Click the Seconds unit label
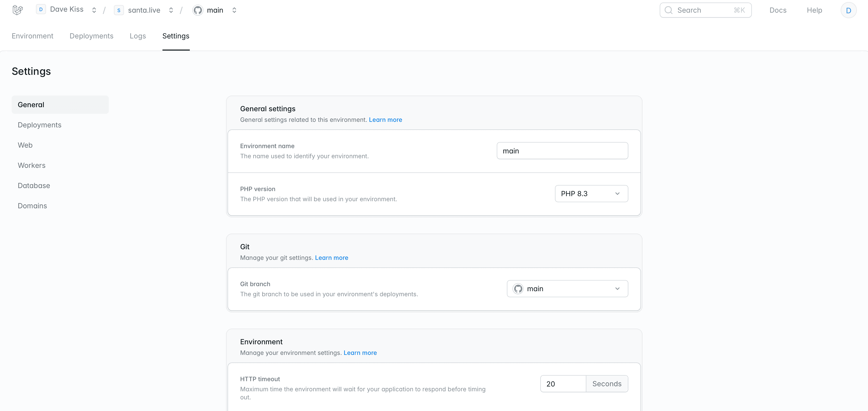This screenshot has width=868, height=411. [607, 383]
